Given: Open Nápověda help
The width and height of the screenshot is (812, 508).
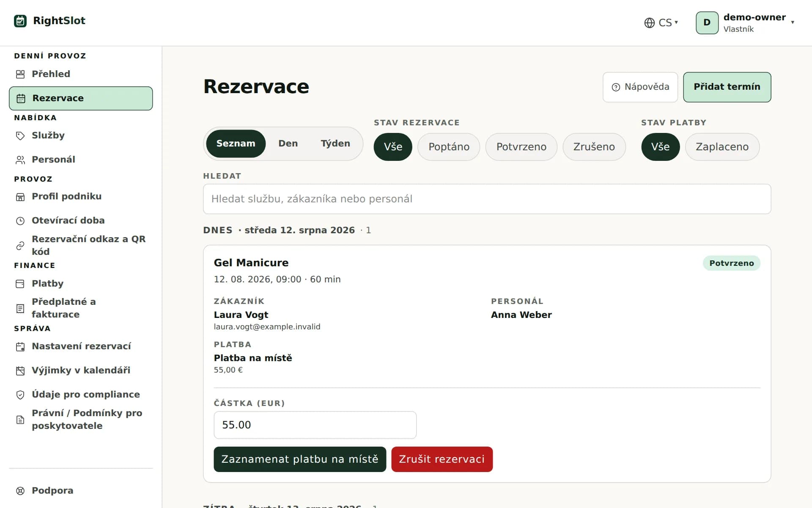Looking at the screenshot, I should (x=640, y=87).
